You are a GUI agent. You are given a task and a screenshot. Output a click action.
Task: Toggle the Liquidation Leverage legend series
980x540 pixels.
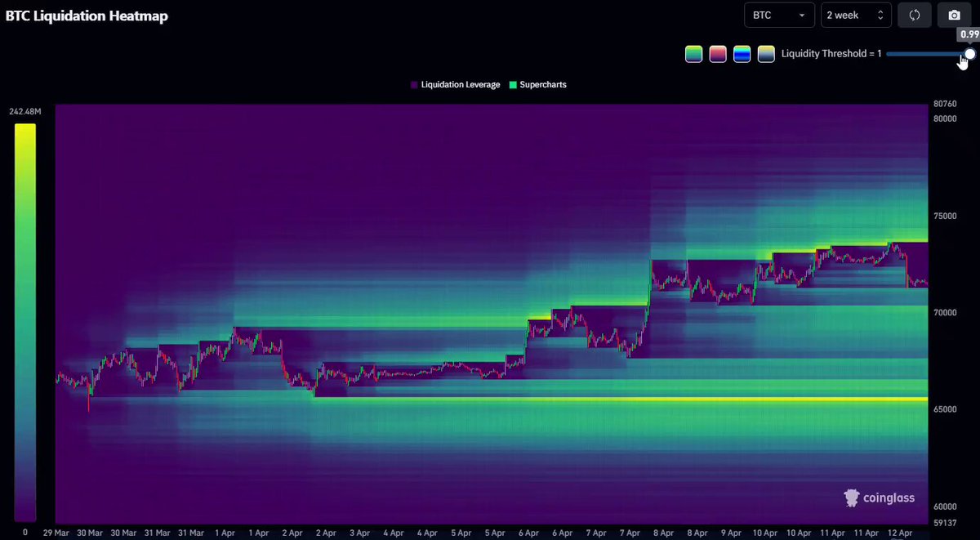point(456,85)
